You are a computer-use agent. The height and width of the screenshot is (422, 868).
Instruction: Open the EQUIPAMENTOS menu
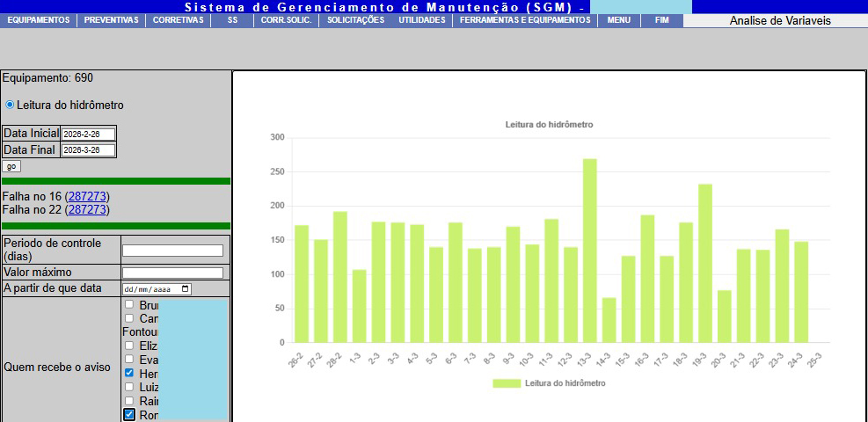pos(38,20)
